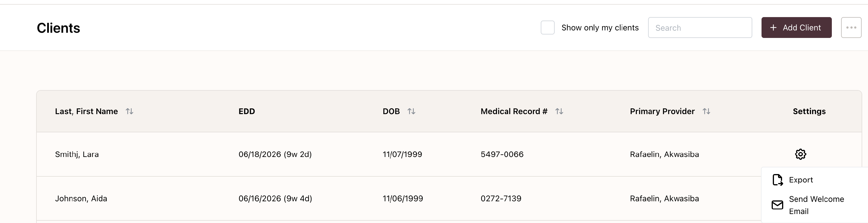Sort by Last, First Name arrows
Image resolution: width=868 pixels, height=223 pixels.
129,111
